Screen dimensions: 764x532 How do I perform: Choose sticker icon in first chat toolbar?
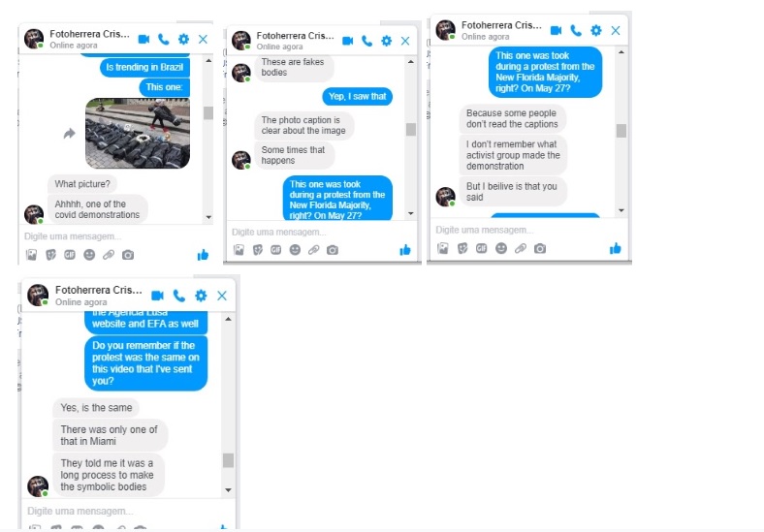click(x=50, y=255)
